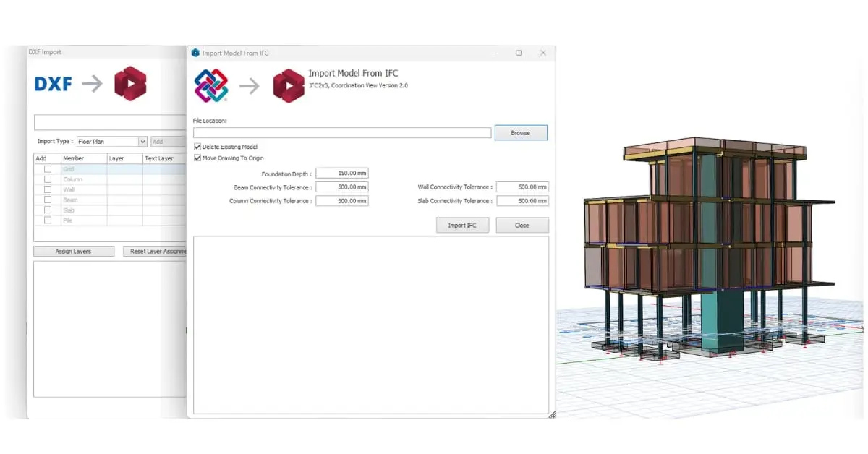Click the Wall Connectivity Tolerance field

tap(522, 187)
